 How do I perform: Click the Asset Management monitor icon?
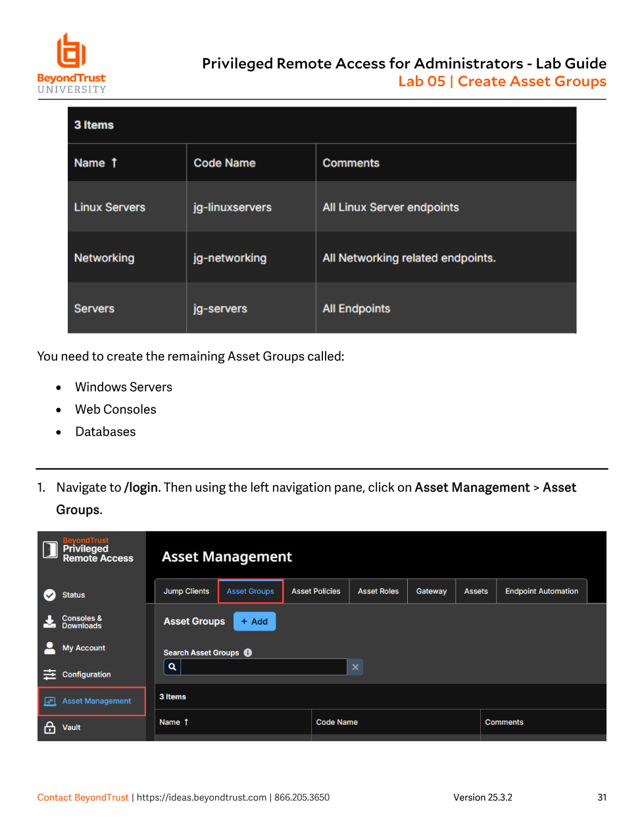click(49, 702)
